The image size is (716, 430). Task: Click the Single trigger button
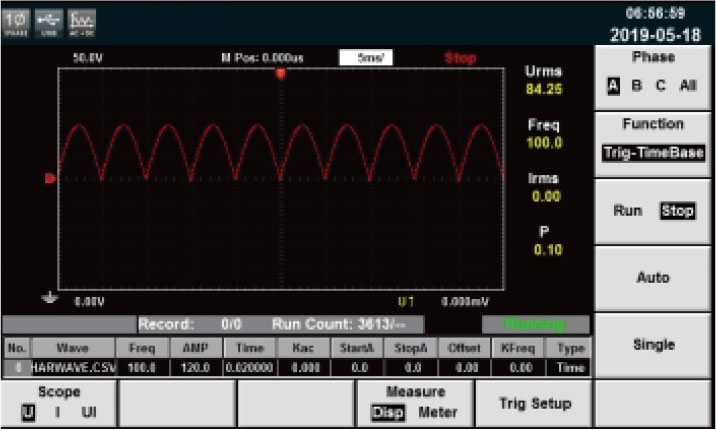653,345
